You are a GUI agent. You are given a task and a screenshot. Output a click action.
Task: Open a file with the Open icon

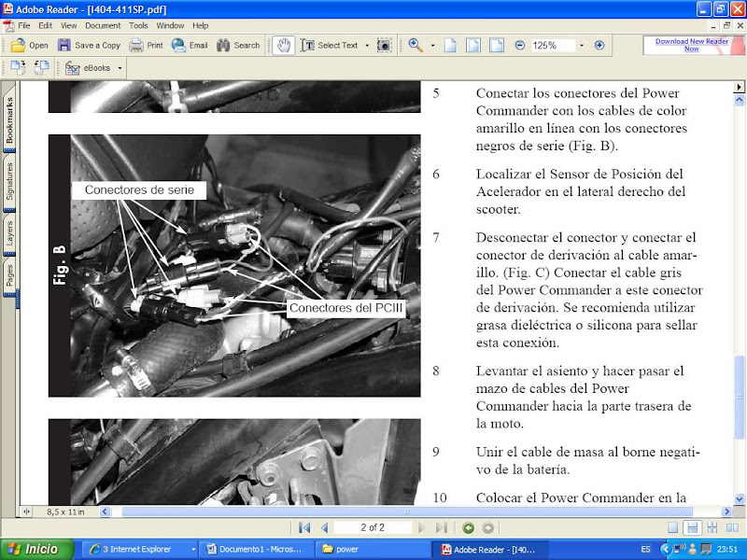(18, 45)
